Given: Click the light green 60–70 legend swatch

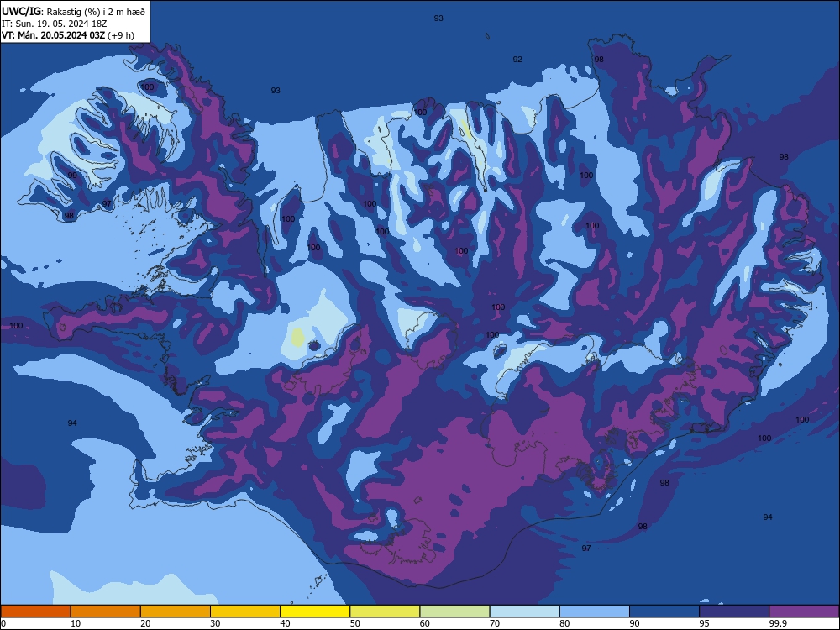Looking at the screenshot, I should (x=454, y=612).
